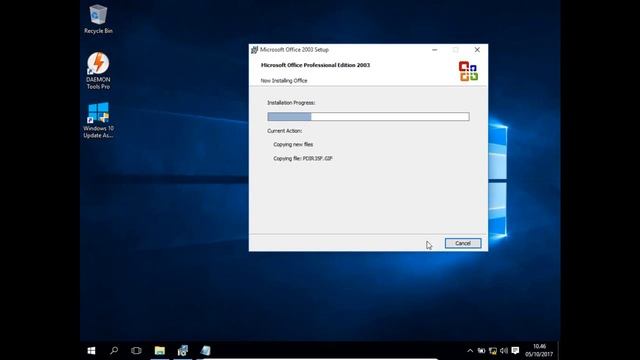Open taskbar search magnifier

[x=114, y=350]
